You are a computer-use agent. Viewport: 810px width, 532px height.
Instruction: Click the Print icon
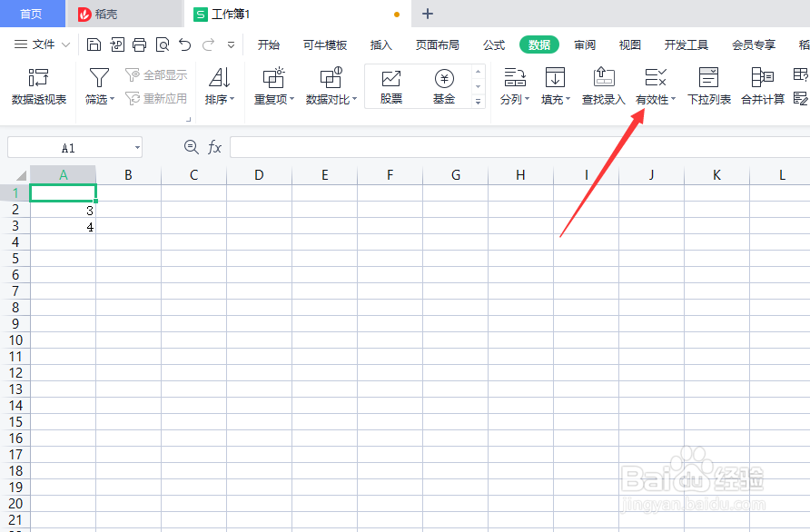[x=140, y=44]
